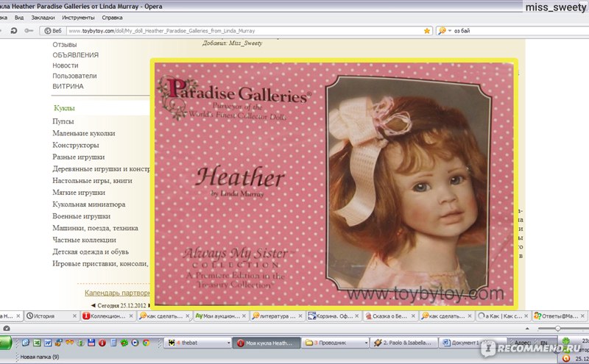Viewport: 589px width, 364px height.
Task: Launch ICQ green flower icon in quick launch
Action: pyautogui.click(x=124, y=343)
